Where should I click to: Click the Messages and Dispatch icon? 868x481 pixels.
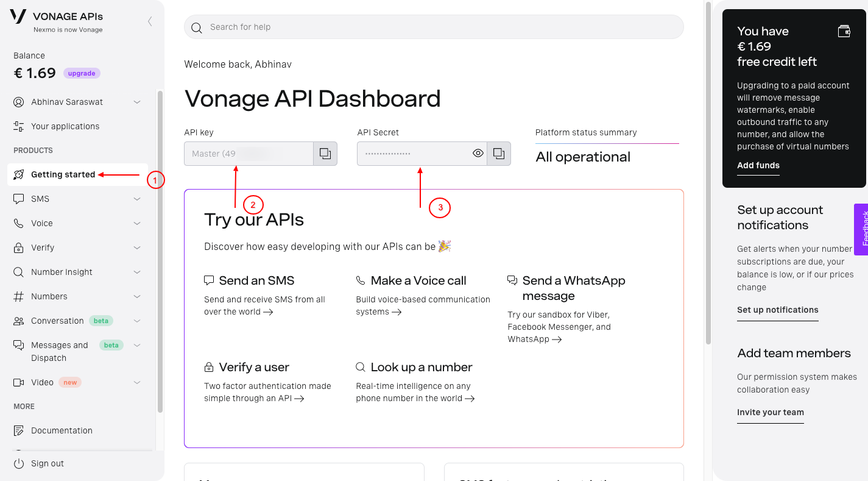pos(19,345)
